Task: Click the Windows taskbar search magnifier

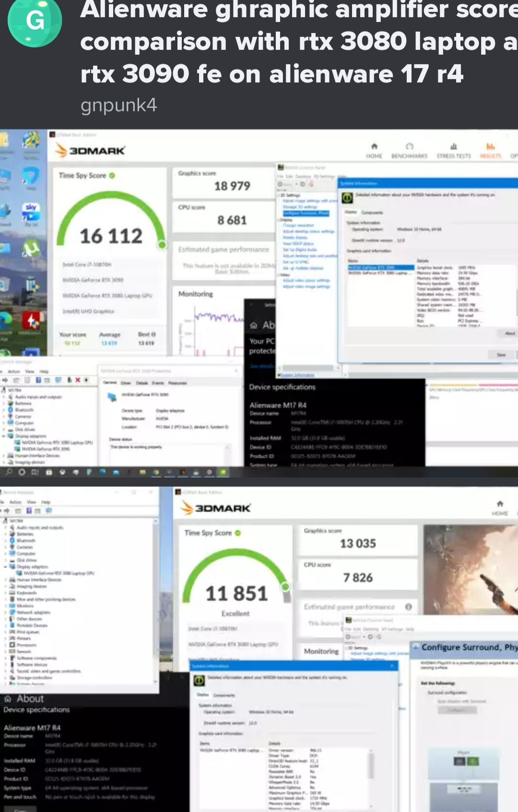Action: point(9,472)
